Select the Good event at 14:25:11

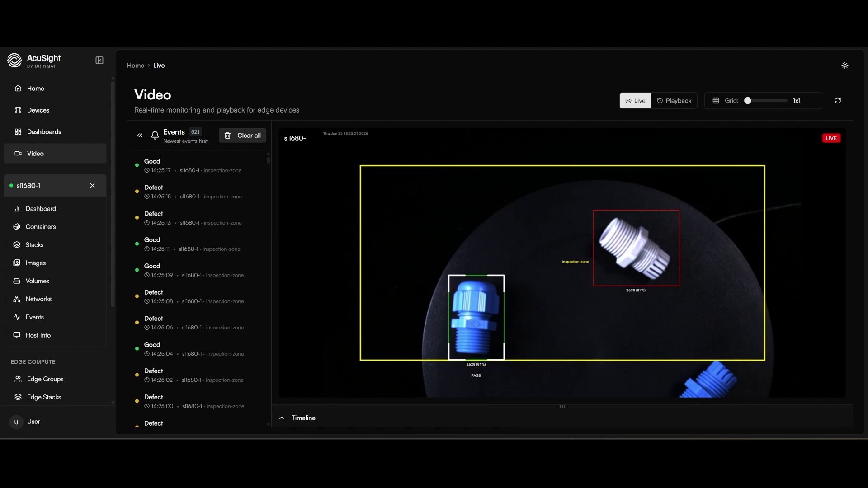(x=197, y=244)
